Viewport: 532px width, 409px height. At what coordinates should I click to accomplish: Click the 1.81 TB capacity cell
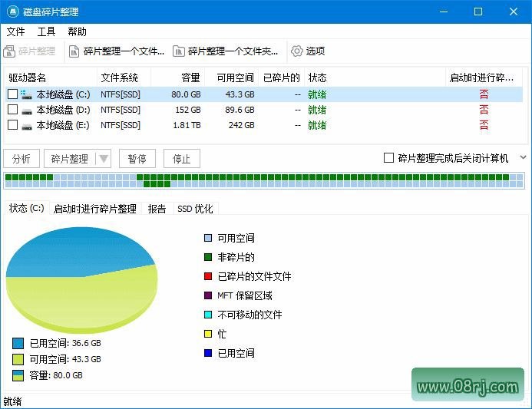pos(187,125)
